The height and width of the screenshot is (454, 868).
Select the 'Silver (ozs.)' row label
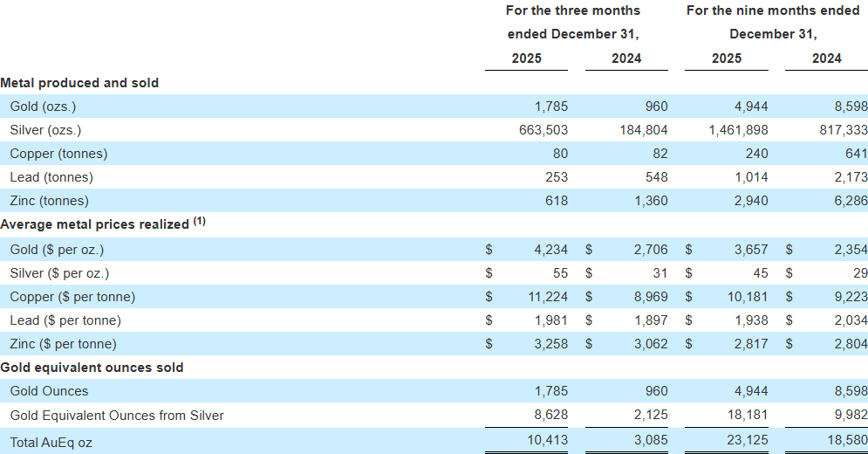point(45,130)
